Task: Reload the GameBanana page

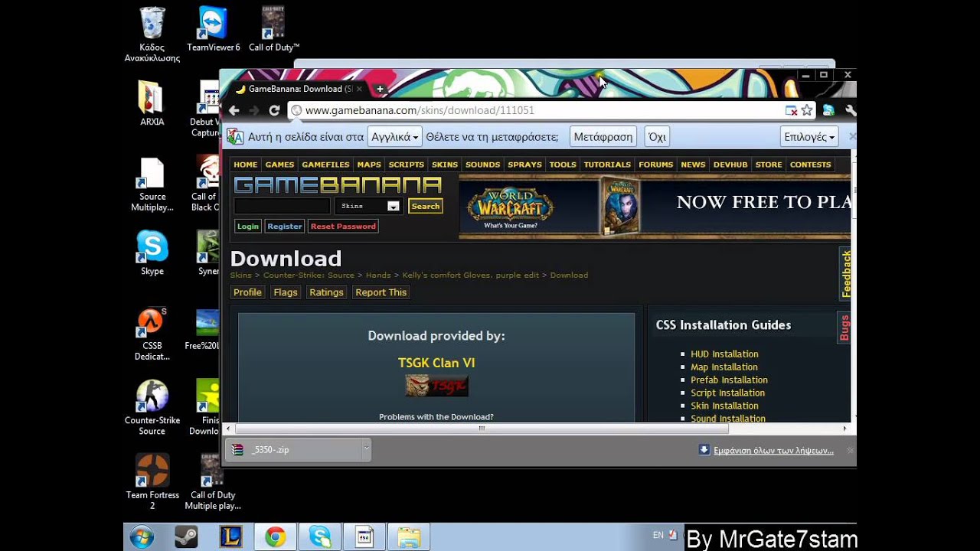Action: 274,110
